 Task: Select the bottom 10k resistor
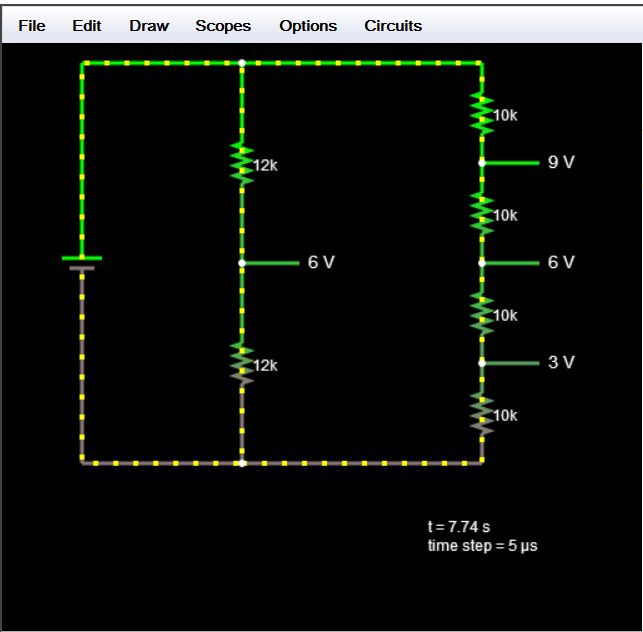482,413
